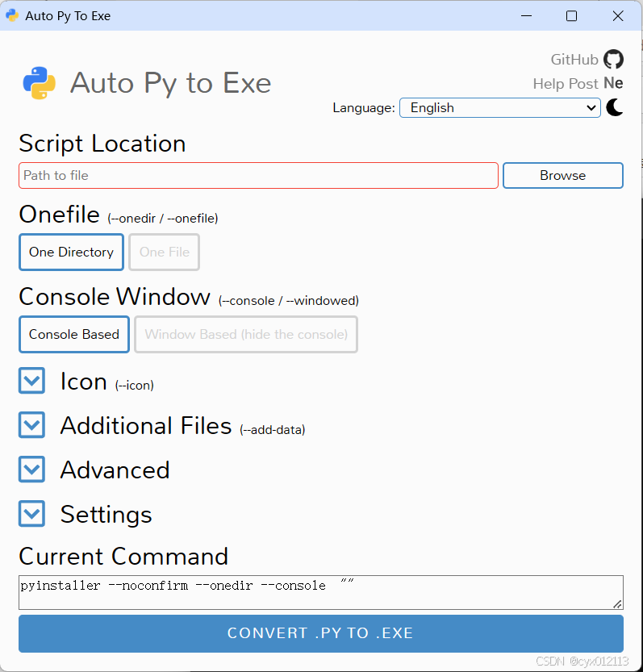Expand the Additional Files section chevron
Viewport: 643px width, 672px height.
coord(31,424)
